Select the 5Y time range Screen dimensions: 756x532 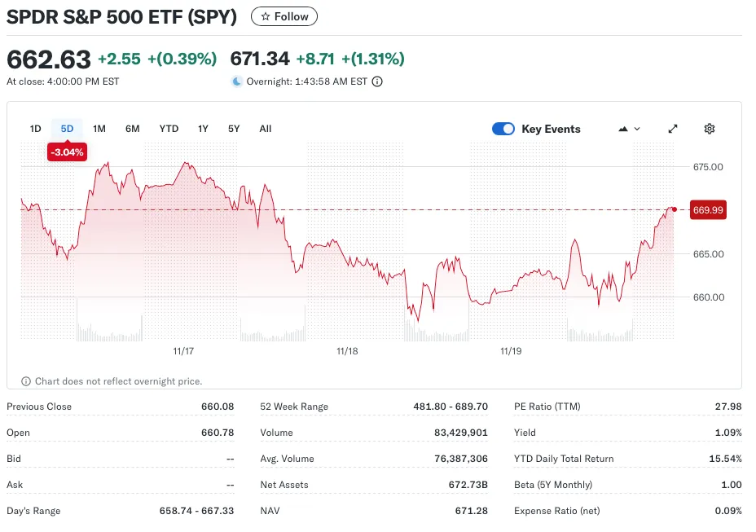[234, 129]
